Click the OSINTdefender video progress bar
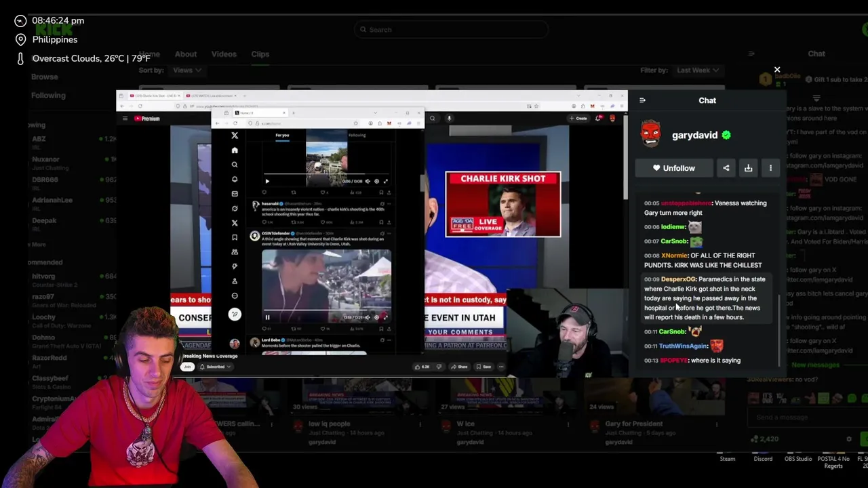The image size is (868, 488). tap(327, 310)
